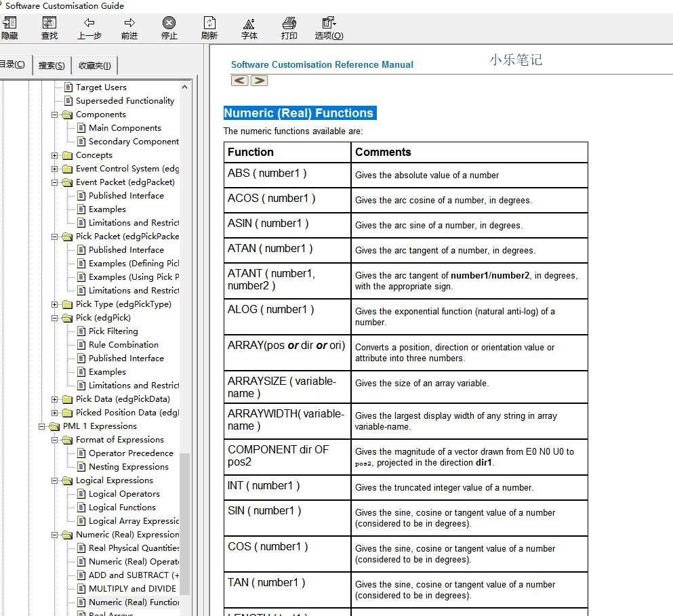Open the ADD and SUBTRACT topic

tap(134, 575)
